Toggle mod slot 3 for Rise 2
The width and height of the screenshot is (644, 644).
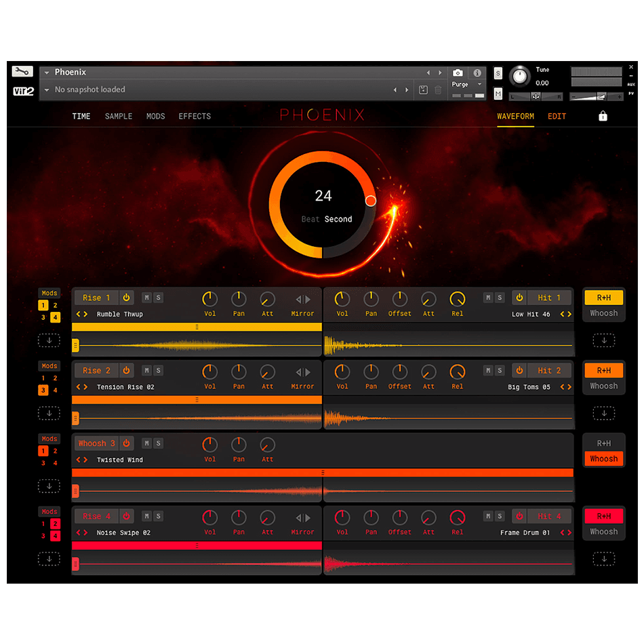tap(43, 390)
